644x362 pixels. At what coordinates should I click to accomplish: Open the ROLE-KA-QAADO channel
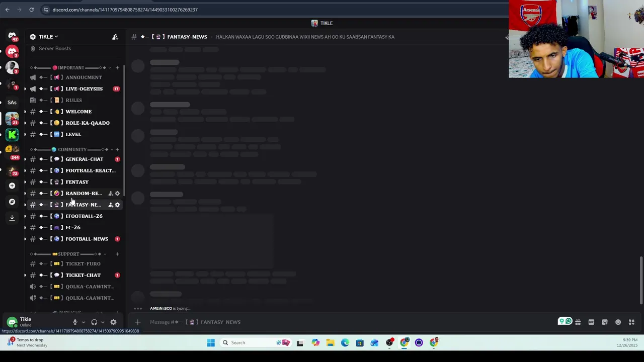click(x=74, y=123)
